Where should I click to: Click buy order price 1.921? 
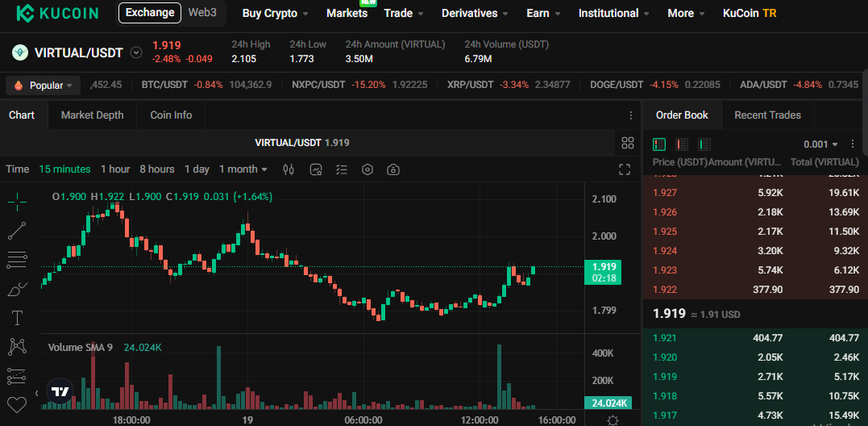coord(665,338)
